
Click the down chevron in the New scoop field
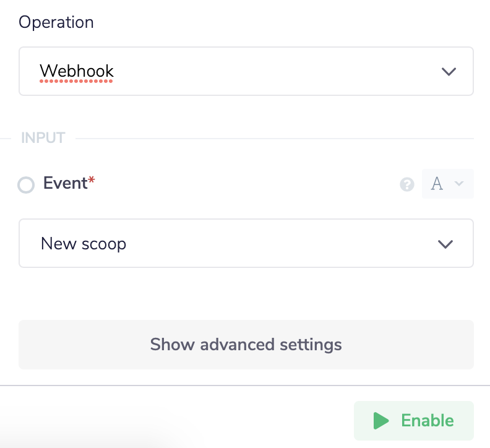point(445,244)
